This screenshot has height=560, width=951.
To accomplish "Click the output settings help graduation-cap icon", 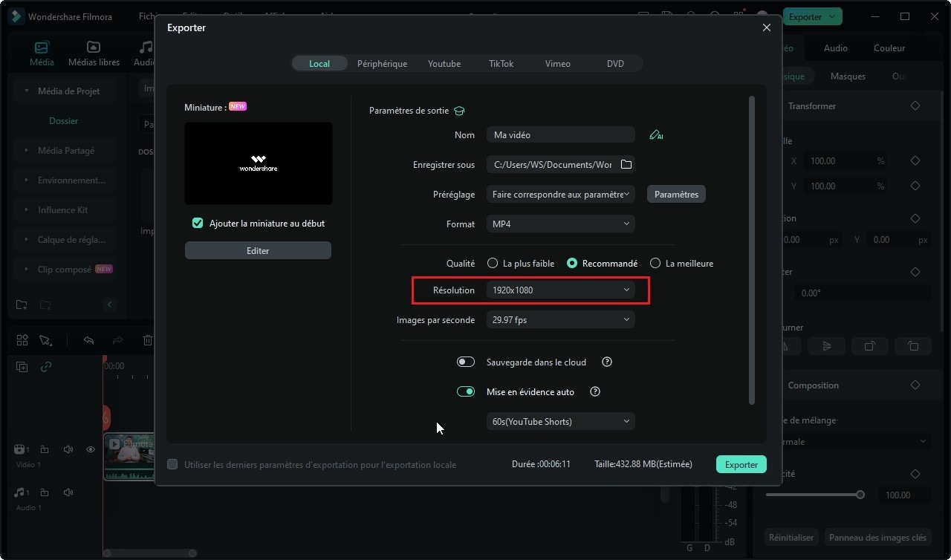I will coord(459,111).
